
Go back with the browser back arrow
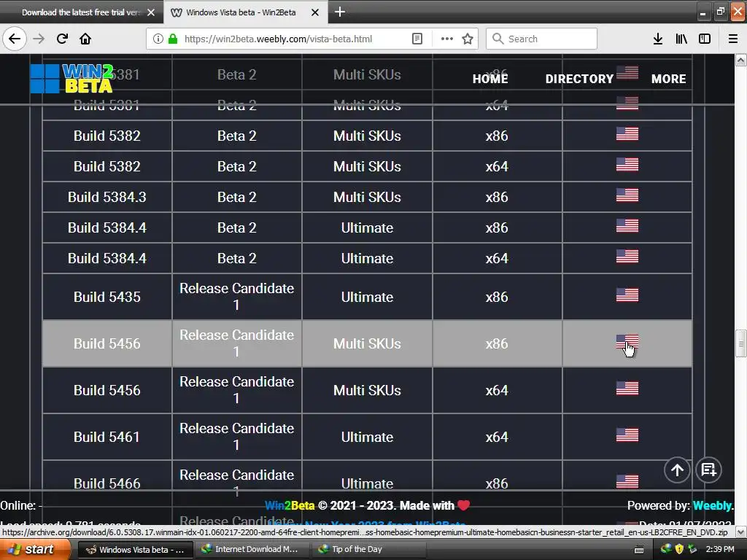point(15,39)
